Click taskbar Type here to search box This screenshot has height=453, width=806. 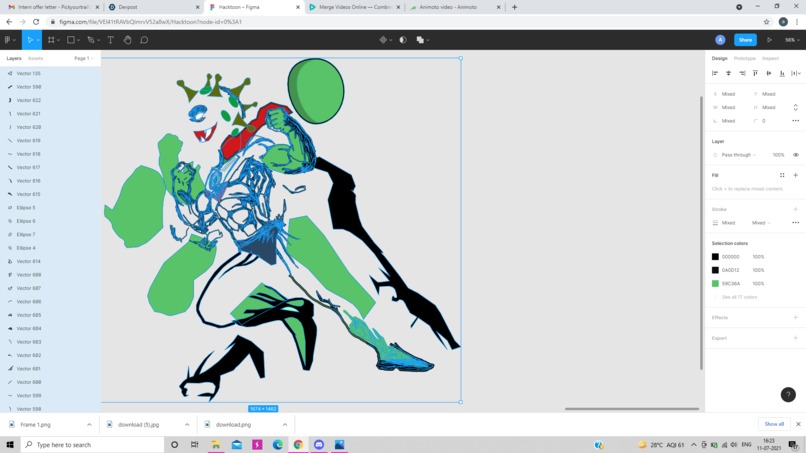tap(93, 445)
